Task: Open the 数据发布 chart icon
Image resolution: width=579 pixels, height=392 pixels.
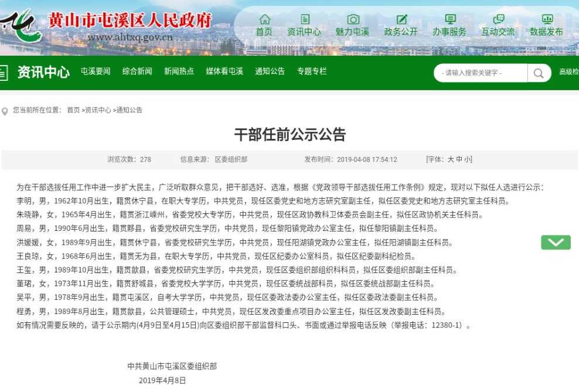Action: (x=547, y=19)
